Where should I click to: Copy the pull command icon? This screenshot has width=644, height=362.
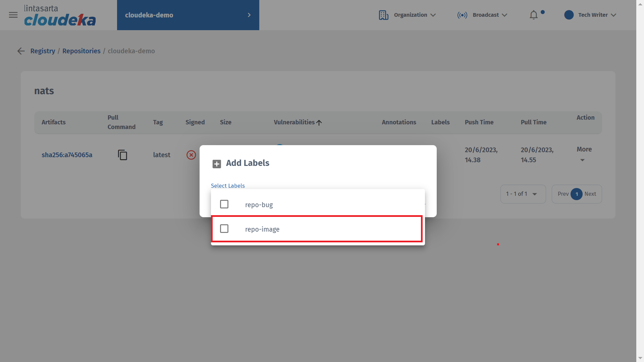point(122,155)
